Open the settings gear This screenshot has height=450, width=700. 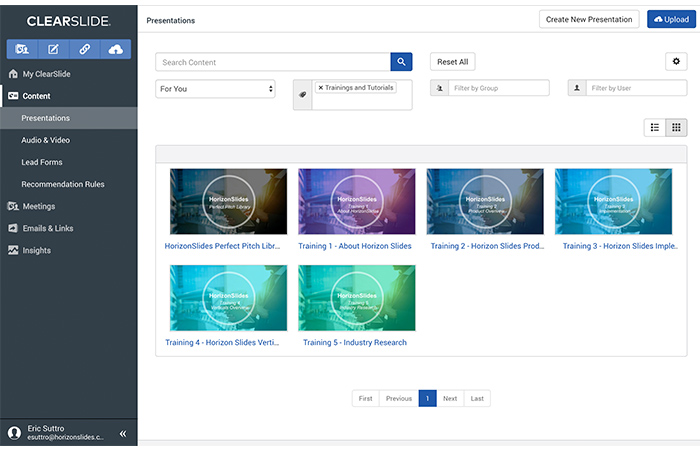676,62
